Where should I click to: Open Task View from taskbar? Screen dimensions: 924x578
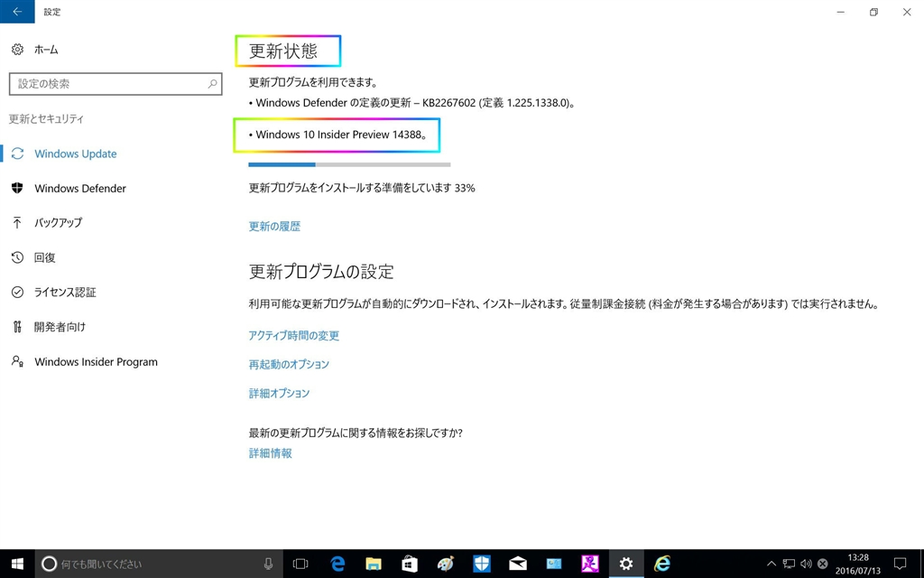[300, 564]
